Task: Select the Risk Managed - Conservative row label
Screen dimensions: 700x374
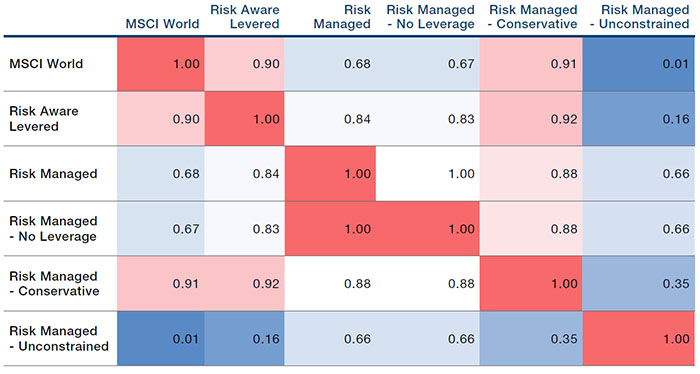Action: tap(54, 283)
